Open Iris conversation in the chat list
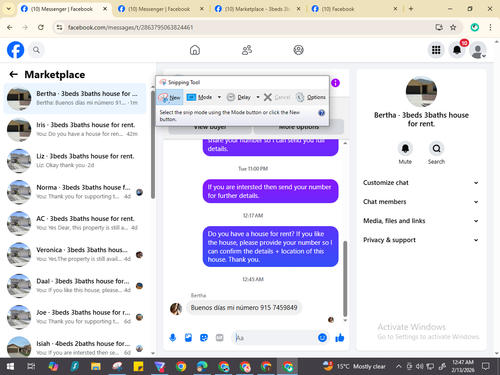This screenshot has width=500, height=375. [x=75, y=130]
